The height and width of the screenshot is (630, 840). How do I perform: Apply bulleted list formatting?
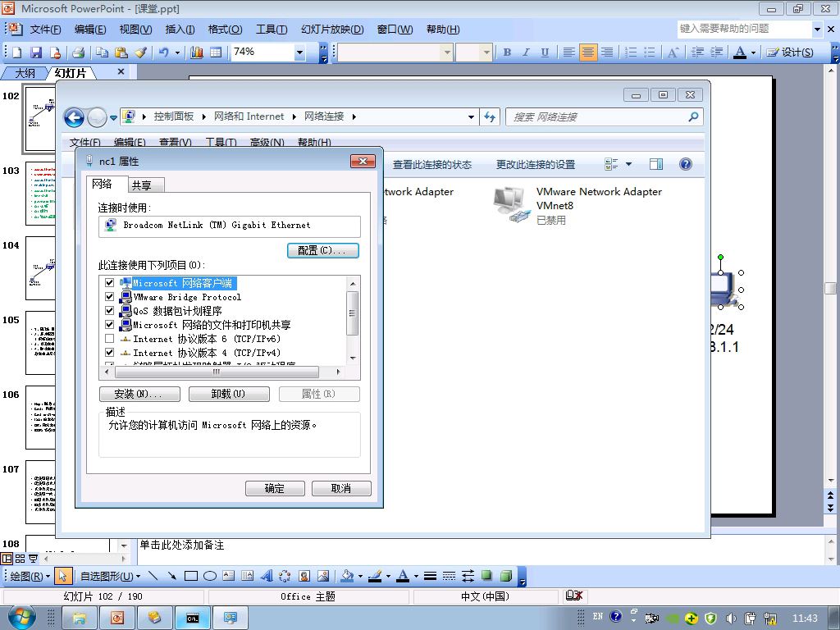point(650,52)
